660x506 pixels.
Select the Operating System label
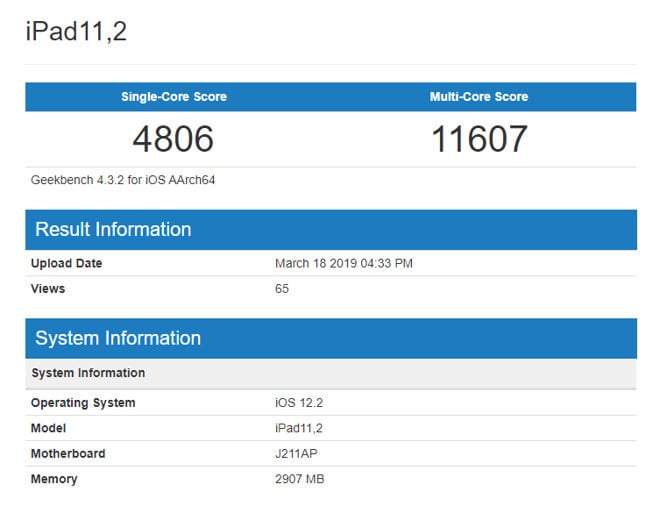click(x=83, y=403)
